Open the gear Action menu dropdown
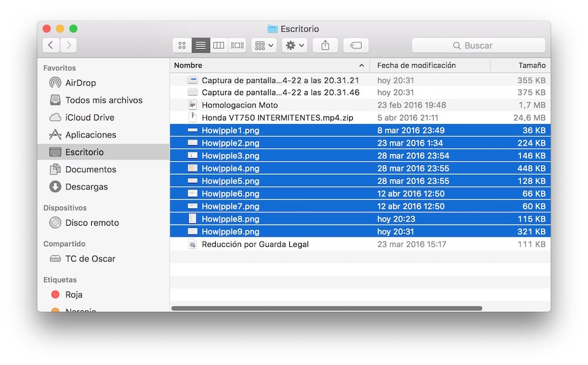This screenshot has width=588, height=365. click(x=295, y=45)
